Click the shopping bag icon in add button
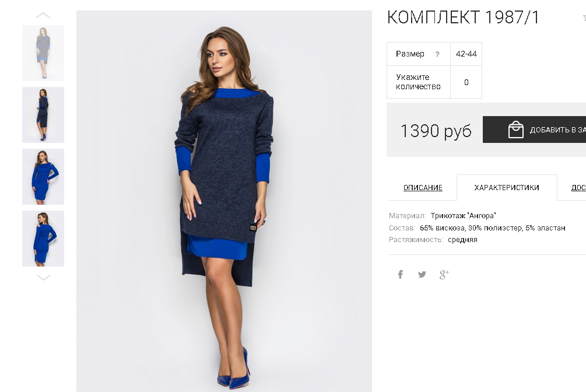586x392 pixels. point(516,129)
